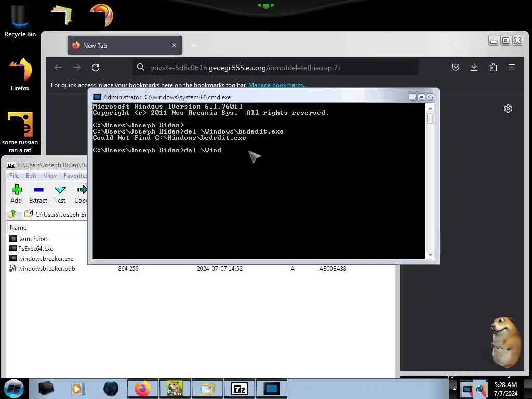Open the 7-Zip Edit menu
Image resolution: width=532 pixels, height=399 pixels.
click(31, 176)
